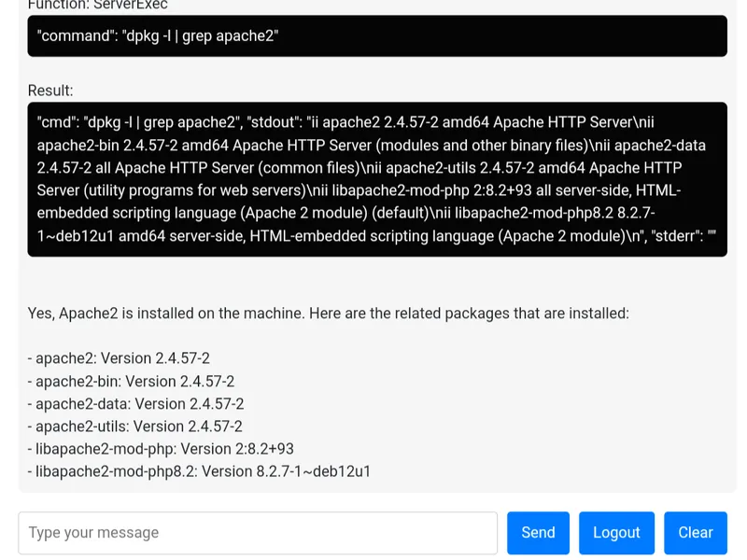Select the apache2-utils version line
The image size is (747, 560).
pos(135,426)
